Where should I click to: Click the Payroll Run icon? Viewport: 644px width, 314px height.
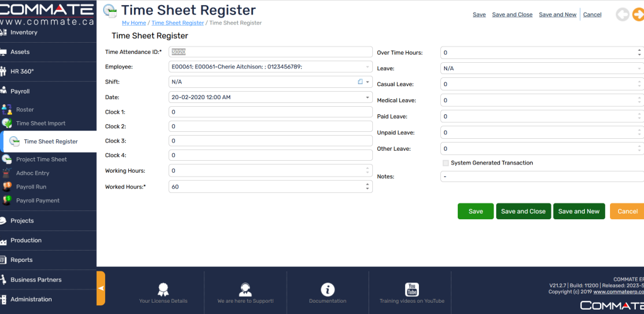(x=7, y=187)
